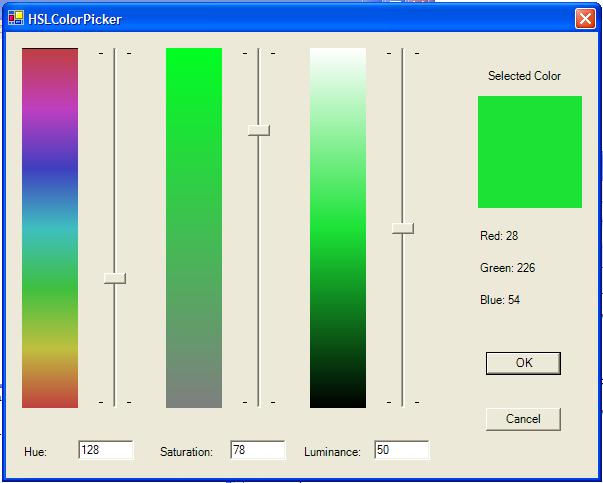Viewport: 603px width, 483px height.
Task: Click the "Blue: 54" value label
Action: pyautogui.click(x=500, y=300)
